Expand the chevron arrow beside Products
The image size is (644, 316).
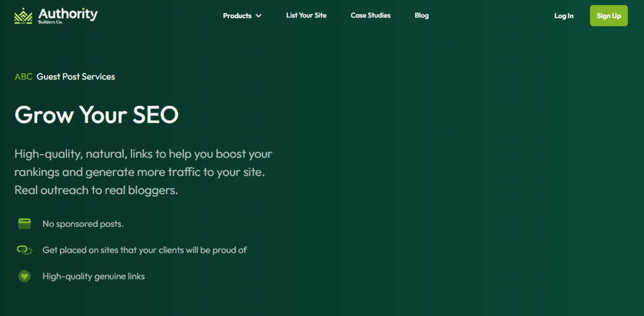(x=258, y=16)
